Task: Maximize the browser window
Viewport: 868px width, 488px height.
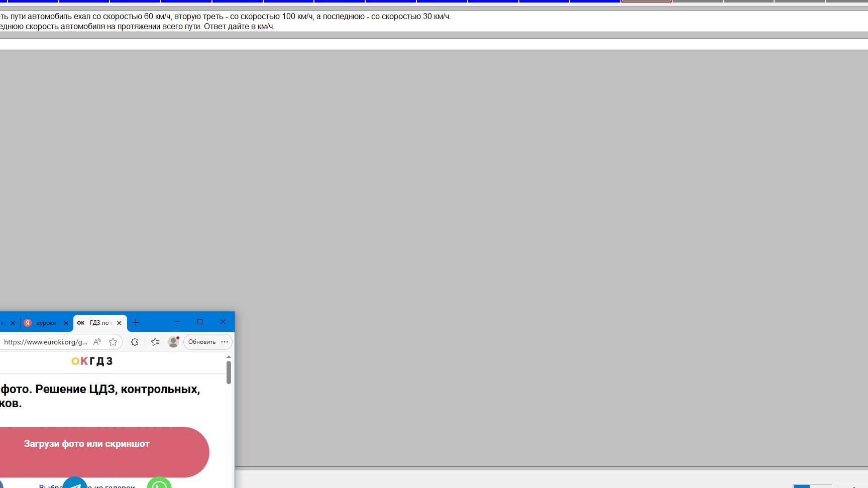Action: pyautogui.click(x=200, y=322)
